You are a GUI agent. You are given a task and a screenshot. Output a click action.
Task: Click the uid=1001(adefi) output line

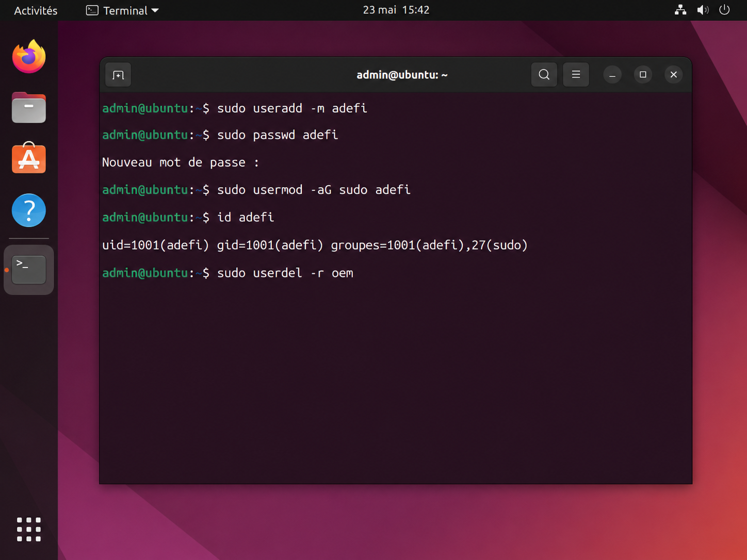click(x=315, y=245)
